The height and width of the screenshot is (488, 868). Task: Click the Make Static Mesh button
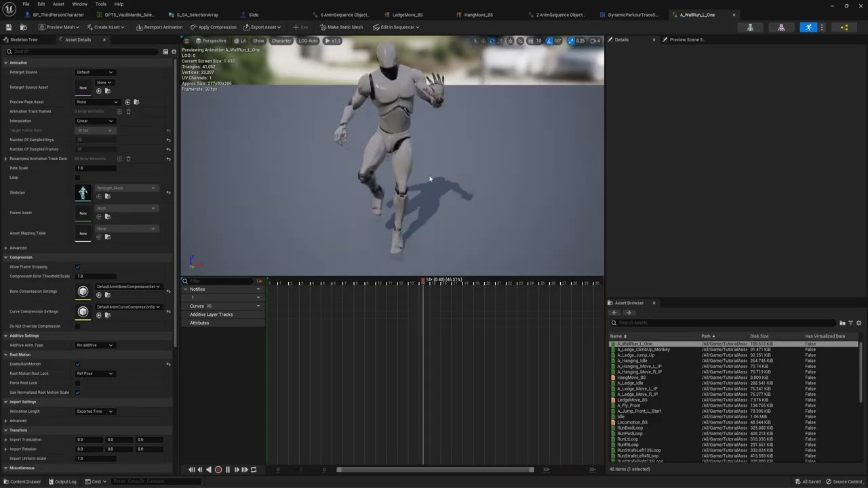click(x=341, y=27)
